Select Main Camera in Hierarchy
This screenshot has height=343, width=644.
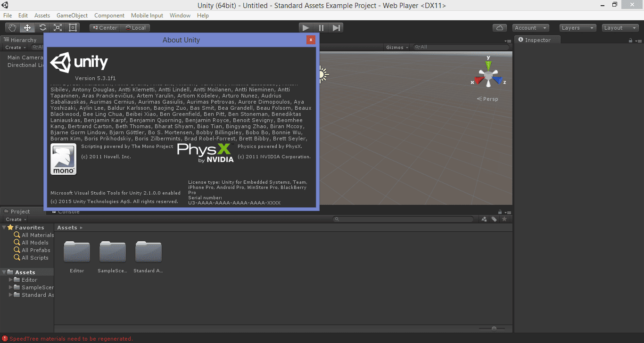tap(25, 57)
